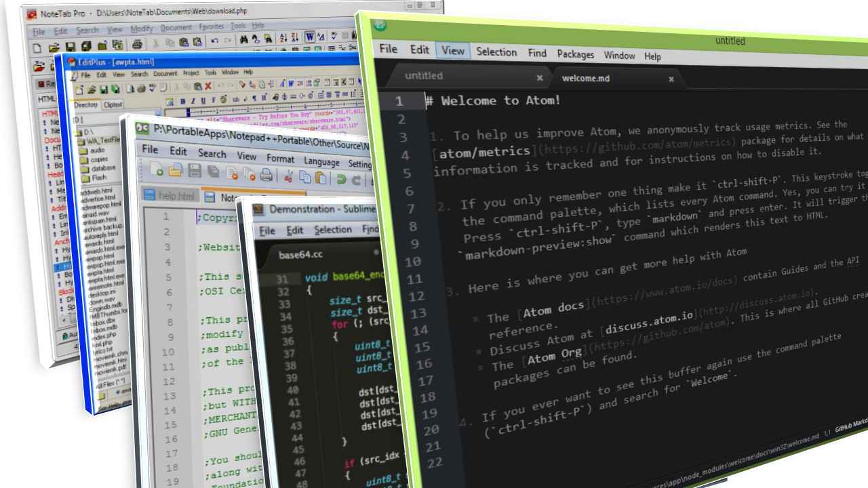Click New file icon in Notepad++ toolbar
This screenshot has width=868, height=488.
tap(157, 170)
